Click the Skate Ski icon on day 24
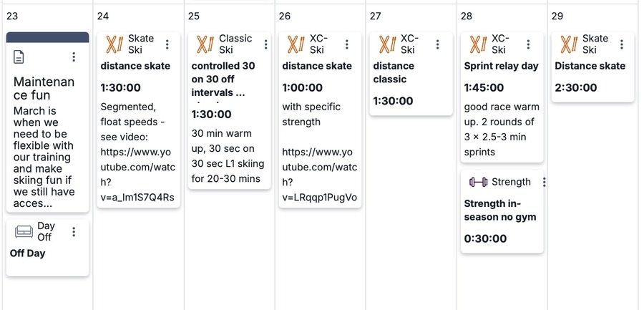The image size is (644, 310). [114, 44]
